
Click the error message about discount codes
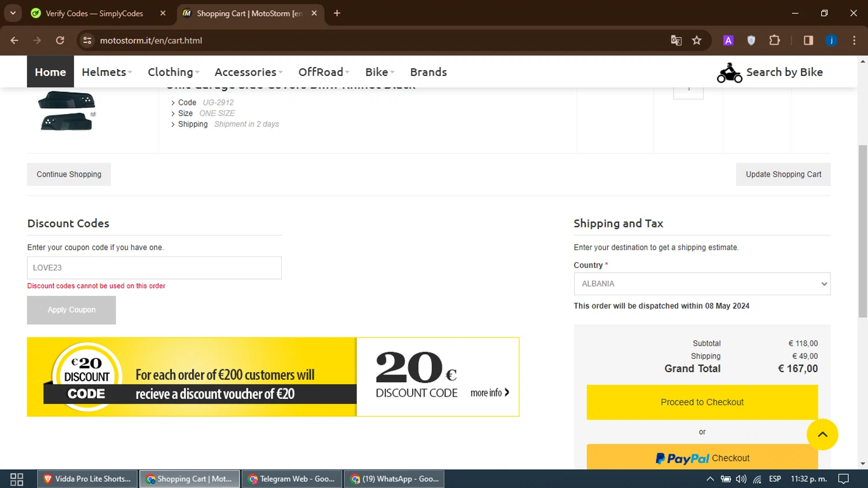96,286
